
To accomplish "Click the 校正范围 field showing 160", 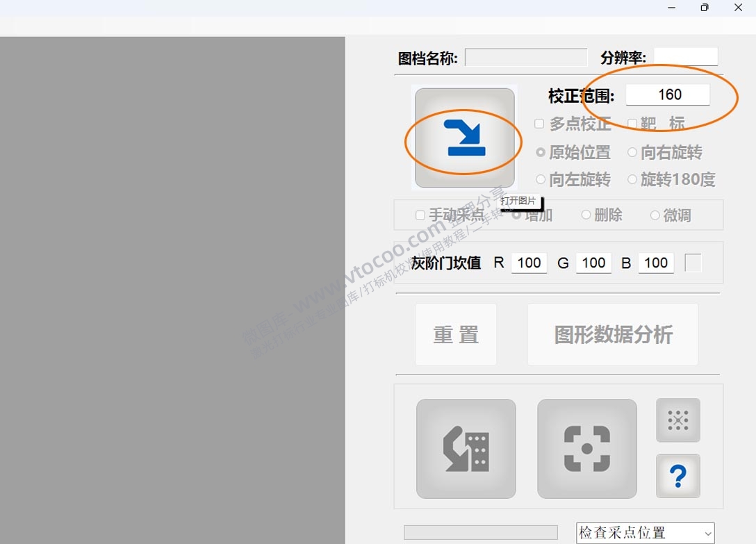I will click(x=669, y=94).
